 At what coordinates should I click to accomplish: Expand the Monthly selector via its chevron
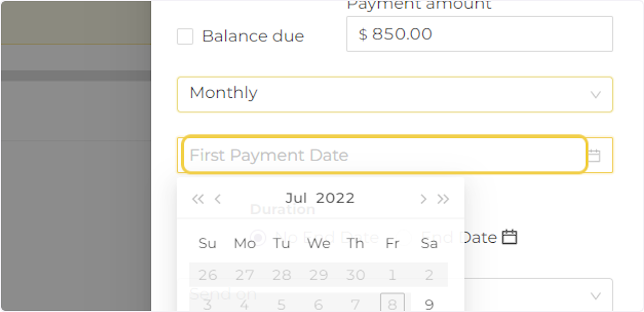pos(596,94)
